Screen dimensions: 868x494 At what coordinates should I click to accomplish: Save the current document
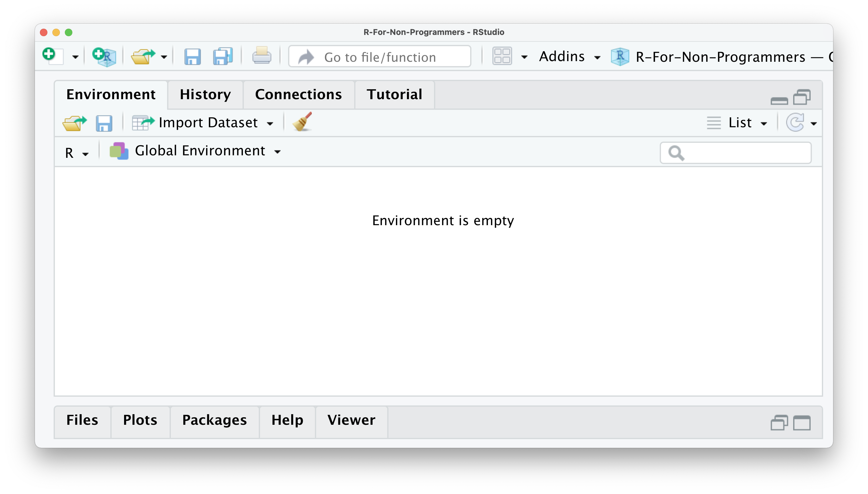click(192, 56)
